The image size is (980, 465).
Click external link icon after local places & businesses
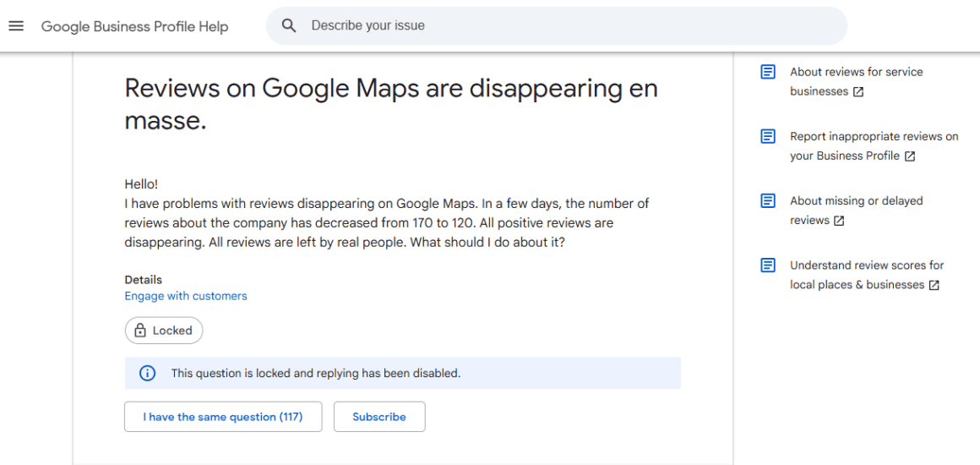tap(934, 286)
